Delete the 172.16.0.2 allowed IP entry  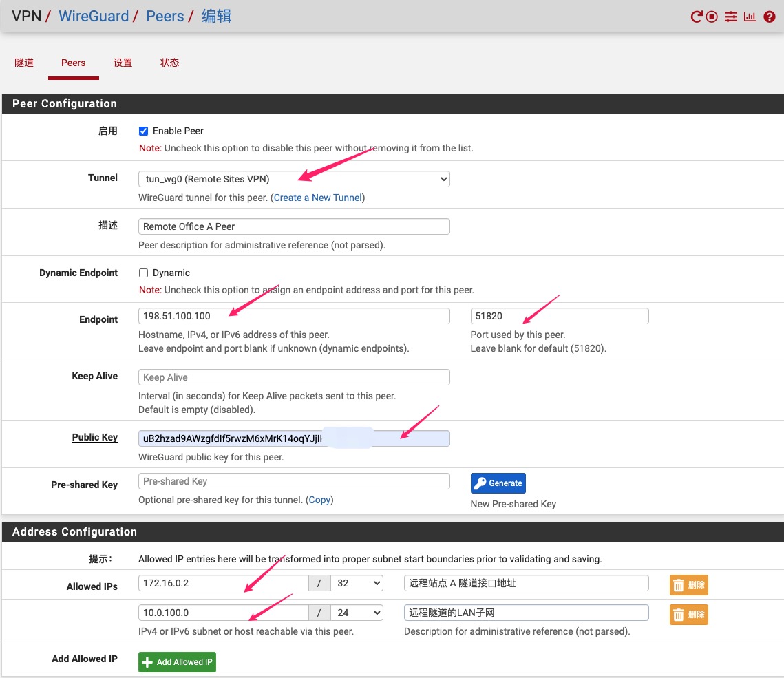coord(688,585)
